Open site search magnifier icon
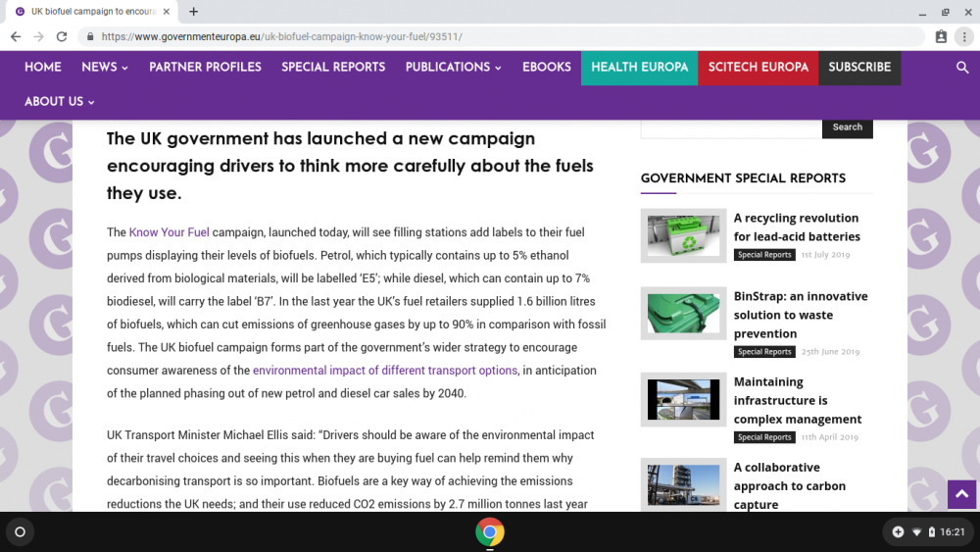This screenshot has height=552, width=980. [x=962, y=68]
